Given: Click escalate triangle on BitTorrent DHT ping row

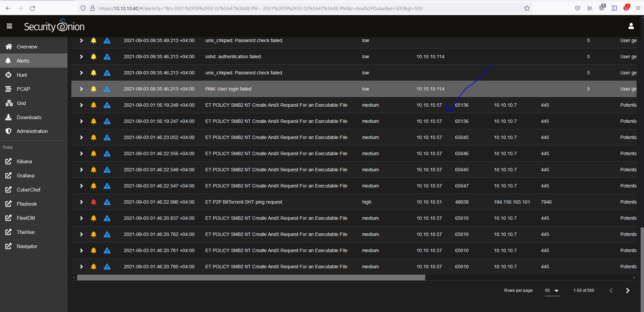Looking at the screenshot, I should [x=107, y=202].
